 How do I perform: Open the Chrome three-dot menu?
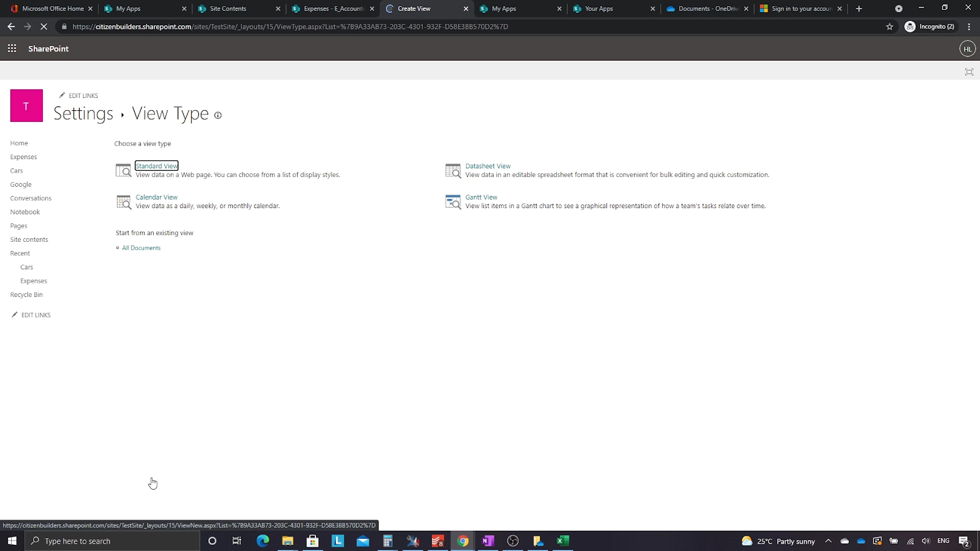point(969,26)
